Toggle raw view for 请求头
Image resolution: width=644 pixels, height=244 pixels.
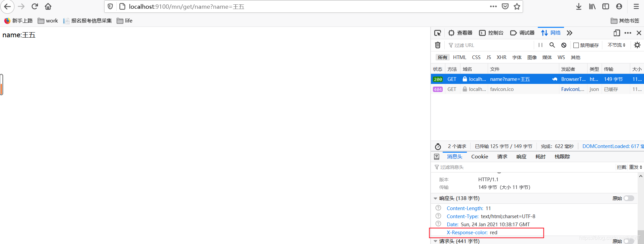(x=629, y=241)
